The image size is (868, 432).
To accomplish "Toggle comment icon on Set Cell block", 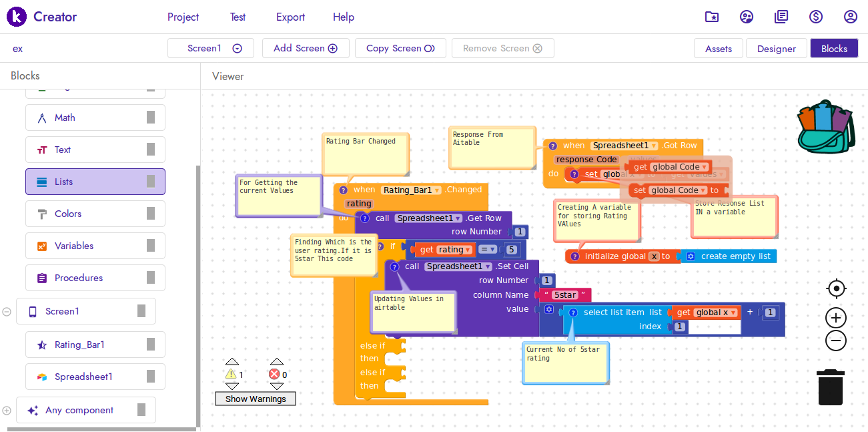I will (x=394, y=266).
